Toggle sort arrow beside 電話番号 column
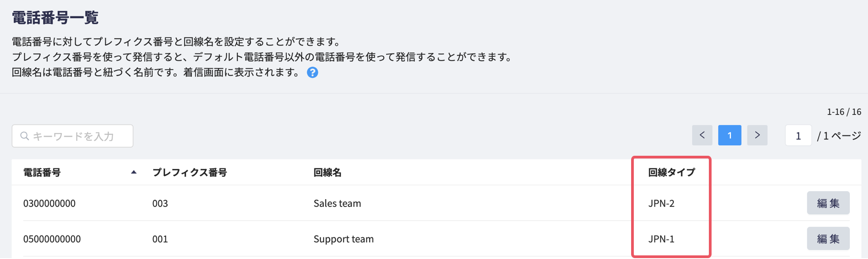 click(x=134, y=172)
